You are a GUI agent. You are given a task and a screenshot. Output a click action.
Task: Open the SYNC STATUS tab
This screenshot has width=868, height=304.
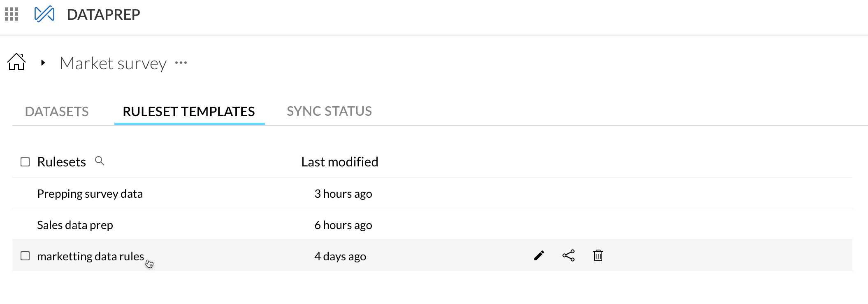click(x=329, y=111)
